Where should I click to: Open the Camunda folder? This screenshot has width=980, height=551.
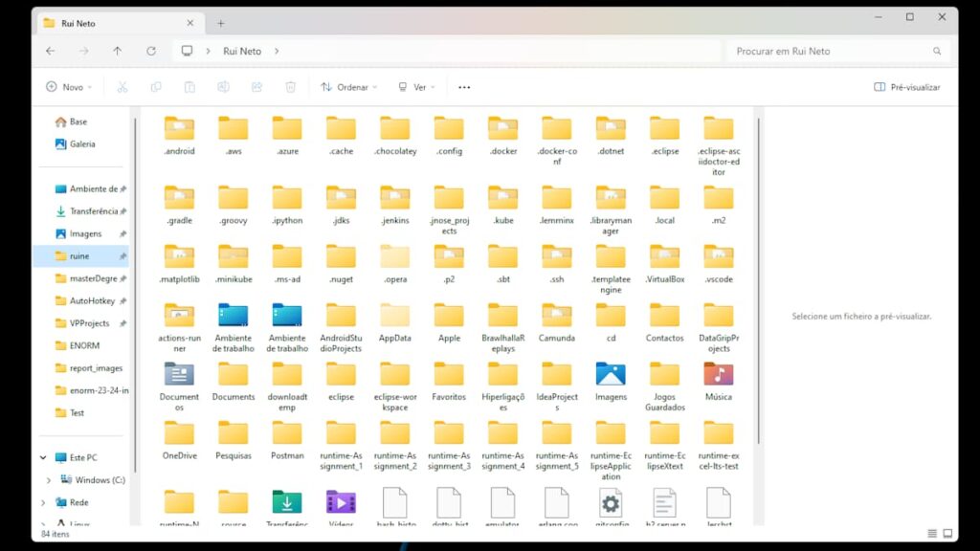[x=557, y=321]
